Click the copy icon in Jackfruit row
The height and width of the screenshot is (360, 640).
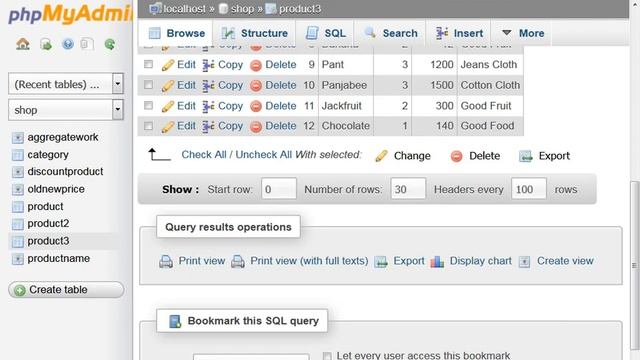point(208,106)
